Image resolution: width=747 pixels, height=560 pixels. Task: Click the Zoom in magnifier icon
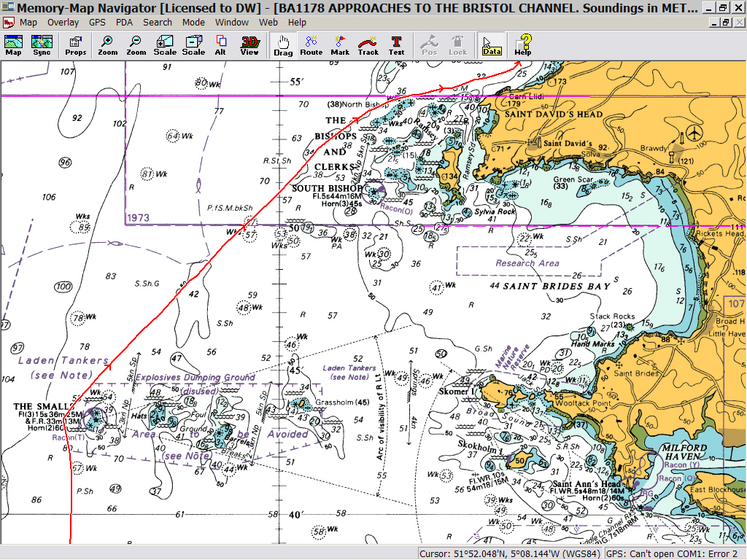(108, 46)
